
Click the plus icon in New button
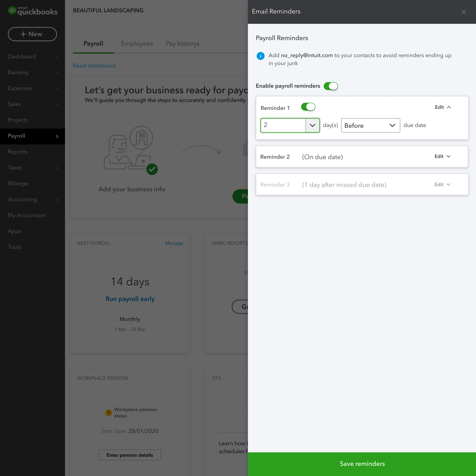23,34
